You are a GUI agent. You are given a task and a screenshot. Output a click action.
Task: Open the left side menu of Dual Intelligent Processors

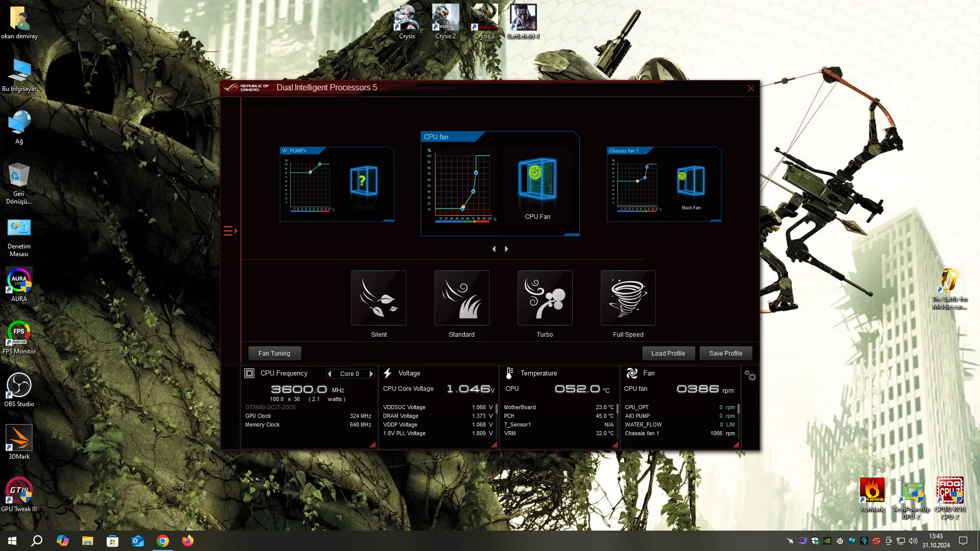tap(230, 231)
